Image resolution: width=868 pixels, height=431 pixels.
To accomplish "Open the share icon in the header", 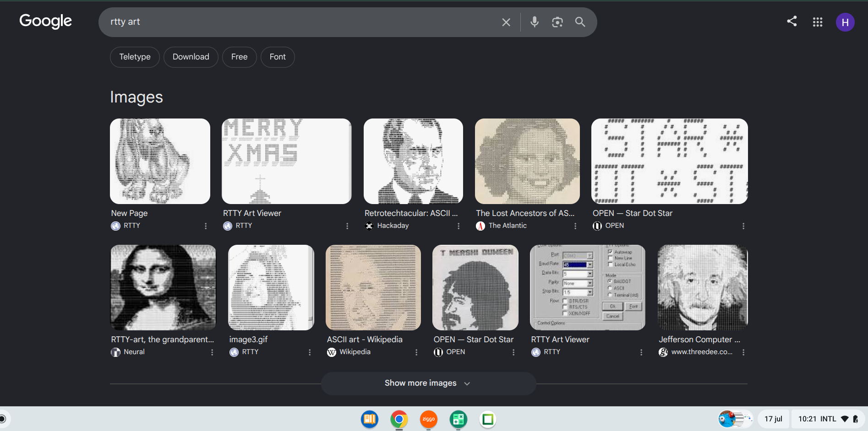I will click(792, 21).
